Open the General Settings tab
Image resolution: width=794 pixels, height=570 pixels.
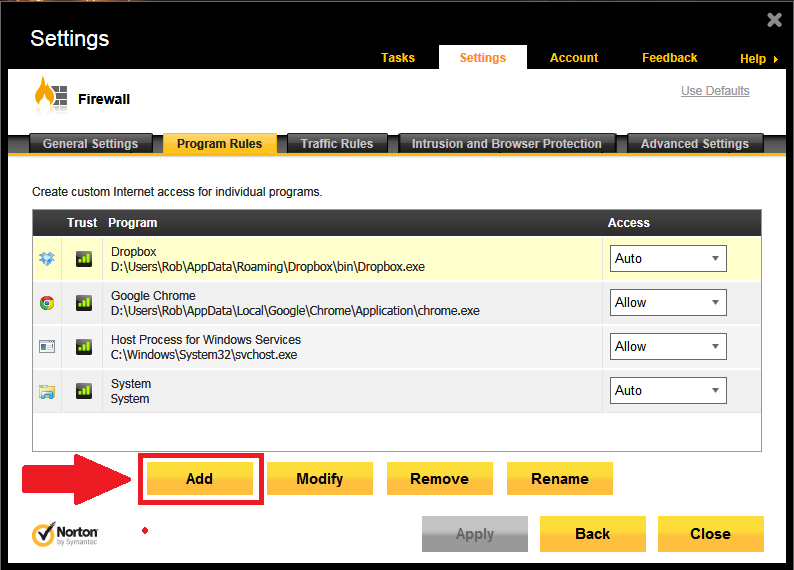tap(91, 144)
